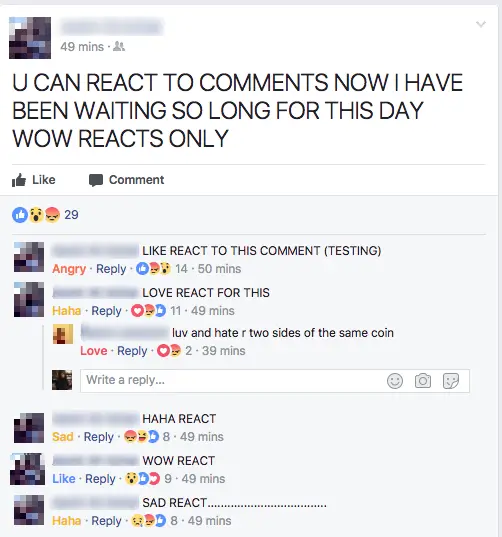Click Reply under the TESTING comment

[111, 269]
